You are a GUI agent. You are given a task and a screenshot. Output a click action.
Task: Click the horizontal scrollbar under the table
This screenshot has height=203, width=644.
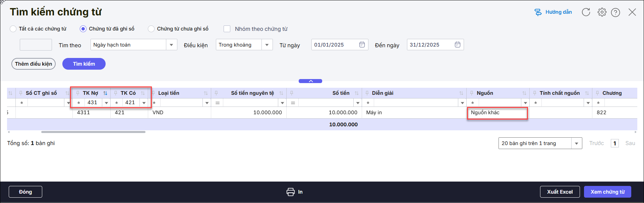tap(93, 132)
